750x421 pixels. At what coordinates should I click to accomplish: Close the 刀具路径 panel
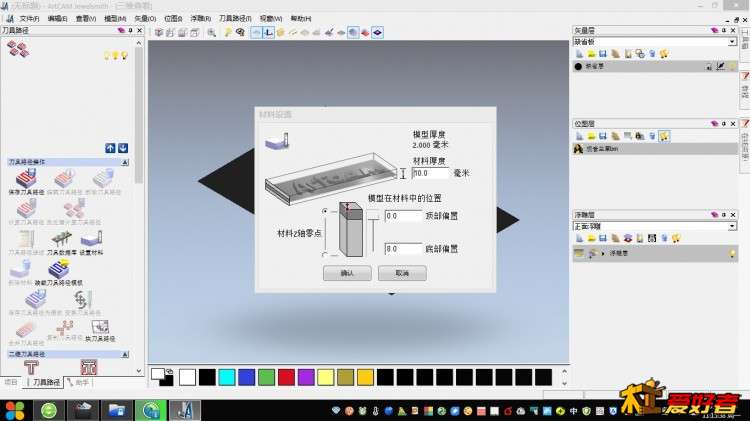[x=140, y=30]
